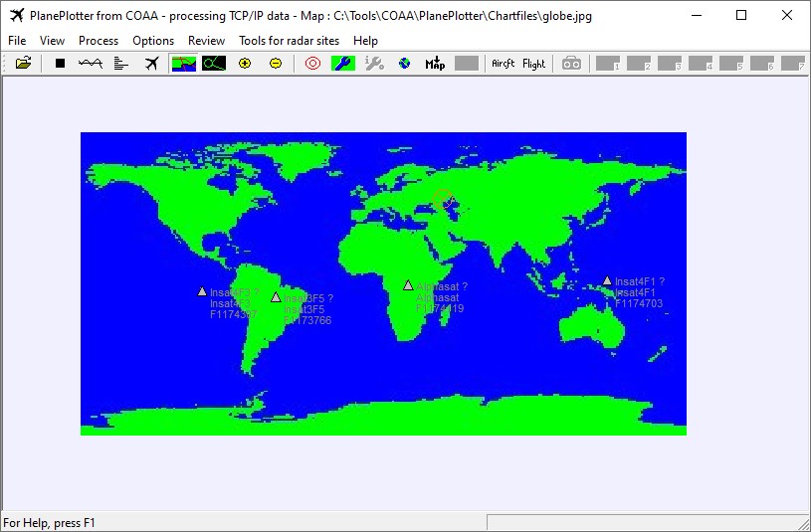Click the Aircft toolbar button
Image resolution: width=811 pixels, height=532 pixels.
(x=503, y=64)
